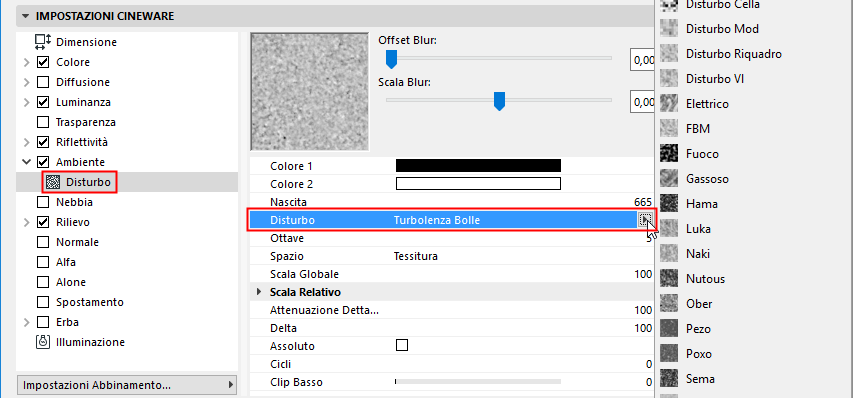The image size is (853, 398).
Task: Choose Luka from the noise list
Action: click(x=699, y=228)
